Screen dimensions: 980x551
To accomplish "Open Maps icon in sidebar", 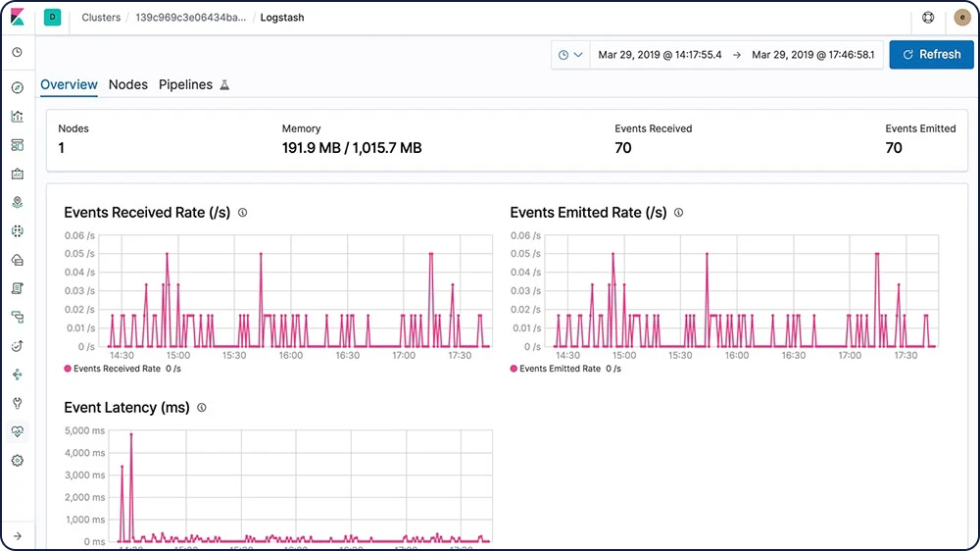I will [x=18, y=202].
